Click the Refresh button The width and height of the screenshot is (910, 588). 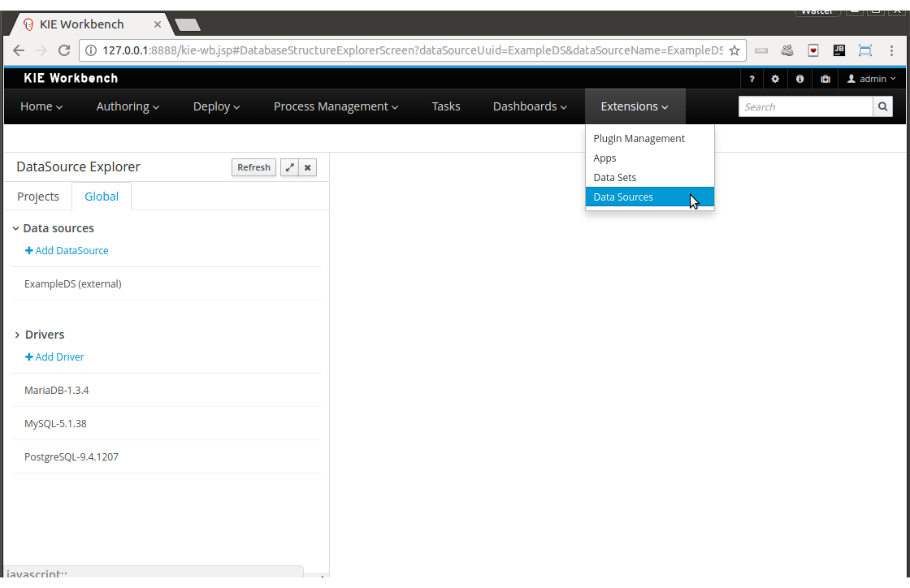pyautogui.click(x=253, y=167)
